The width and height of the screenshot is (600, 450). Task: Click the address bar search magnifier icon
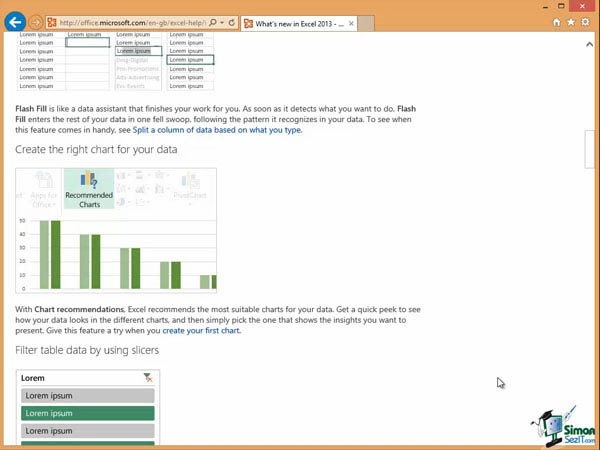coord(213,23)
